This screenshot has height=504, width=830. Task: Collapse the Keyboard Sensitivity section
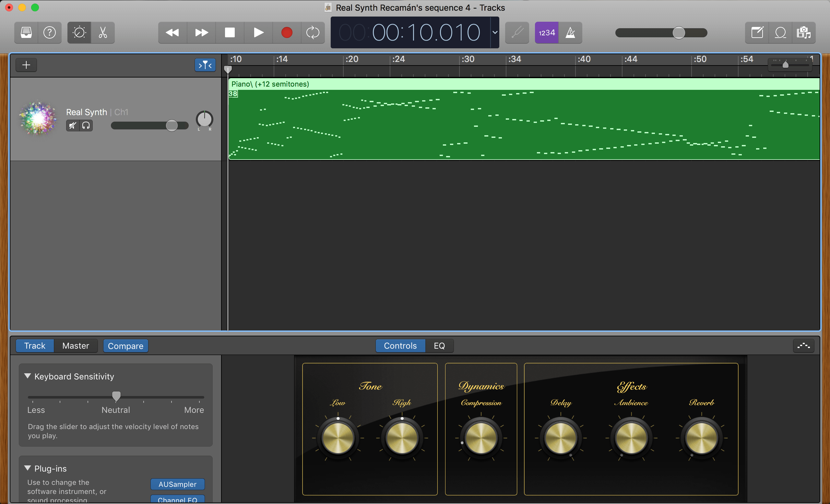pyautogui.click(x=28, y=376)
